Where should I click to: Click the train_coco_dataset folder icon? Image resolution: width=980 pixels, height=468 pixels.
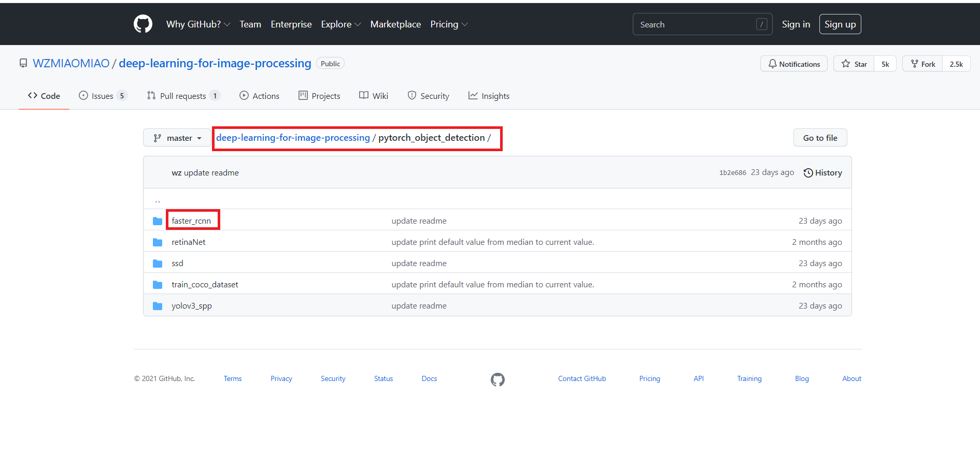[158, 285]
